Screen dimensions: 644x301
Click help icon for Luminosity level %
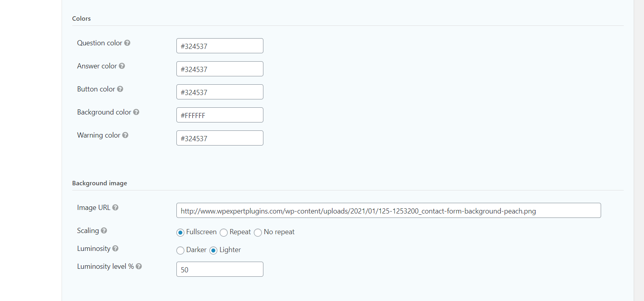click(x=139, y=266)
